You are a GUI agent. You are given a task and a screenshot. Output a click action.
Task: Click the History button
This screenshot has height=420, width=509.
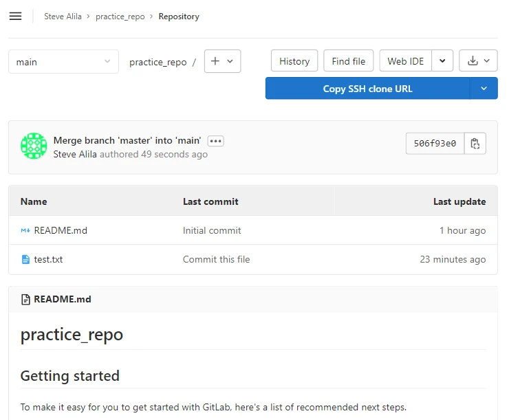294,61
